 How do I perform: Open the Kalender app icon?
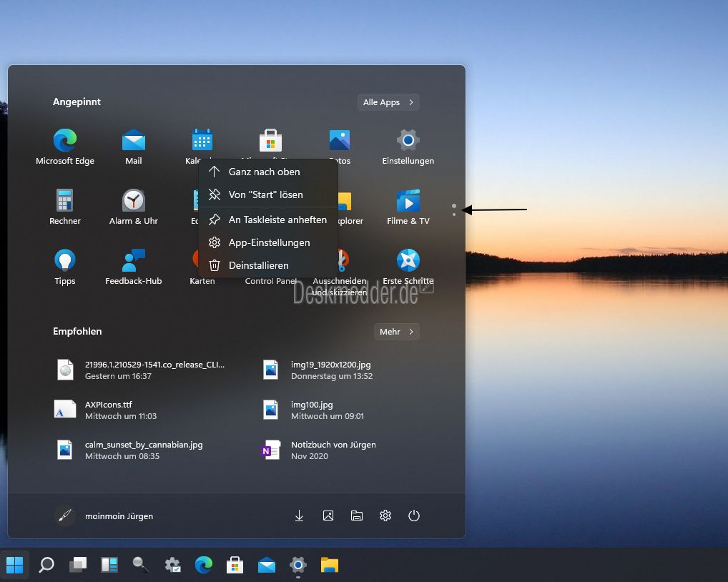point(202,139)
